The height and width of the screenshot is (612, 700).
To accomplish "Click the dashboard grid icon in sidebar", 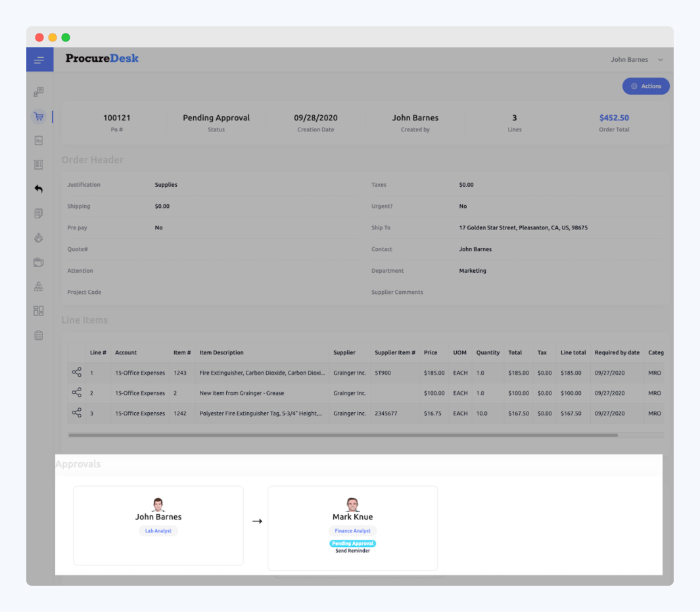I will (38, 310).
